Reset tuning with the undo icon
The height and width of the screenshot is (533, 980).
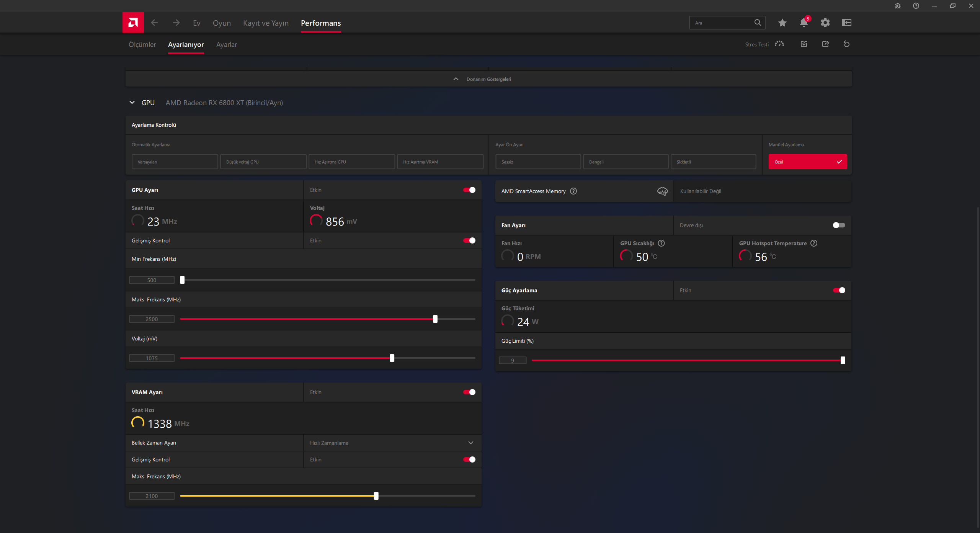[847, 44]
